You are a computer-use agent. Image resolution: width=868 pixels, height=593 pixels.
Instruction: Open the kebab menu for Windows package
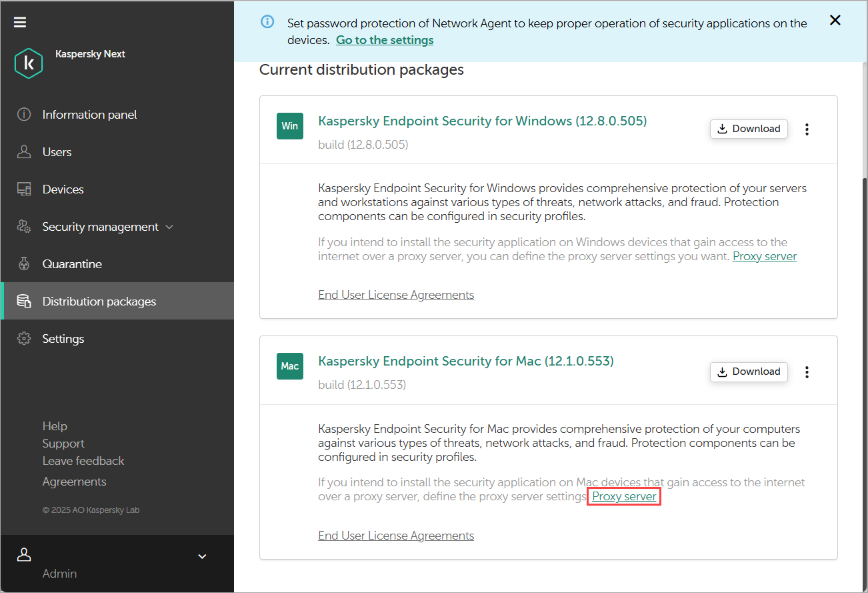[807, 129]
